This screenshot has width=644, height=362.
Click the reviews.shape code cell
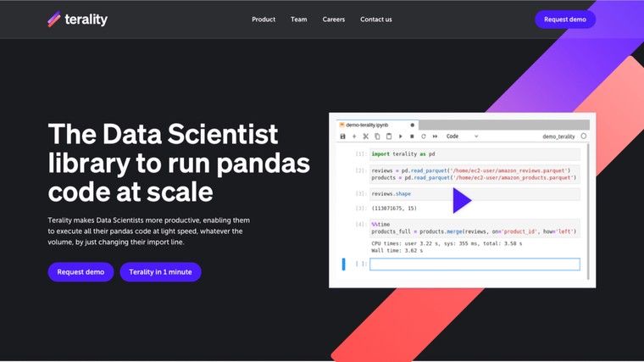(x=475, y=194)
